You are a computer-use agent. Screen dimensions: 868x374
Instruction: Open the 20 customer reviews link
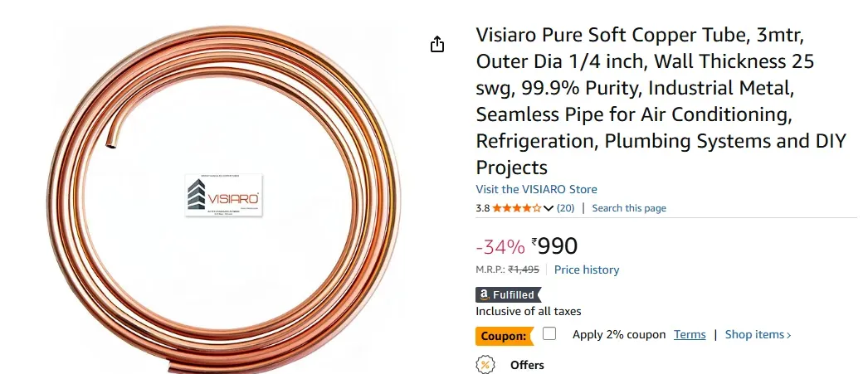pos(565,208)
